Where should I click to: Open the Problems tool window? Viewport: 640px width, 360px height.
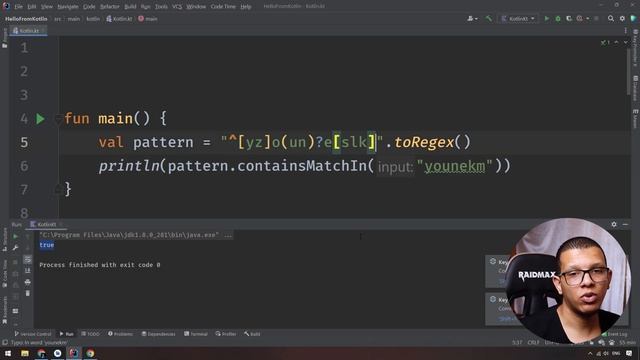point(120,334)
